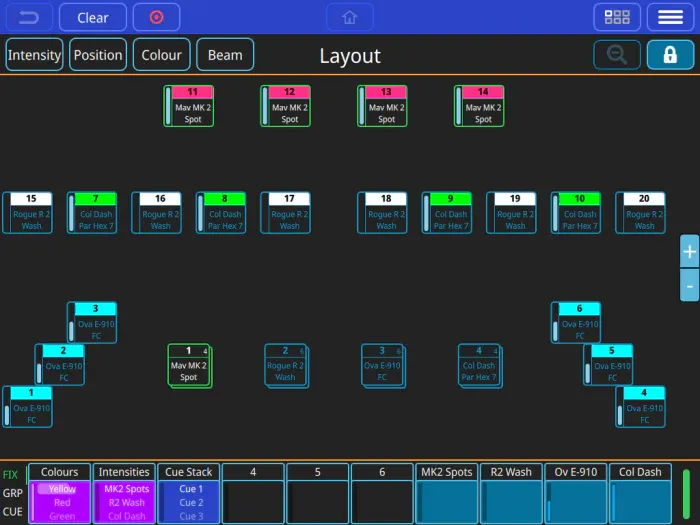Select fixture 8 Col Dash Par Hex 7
The height and width of the screenshot is (525, 700).
[221, 213]
